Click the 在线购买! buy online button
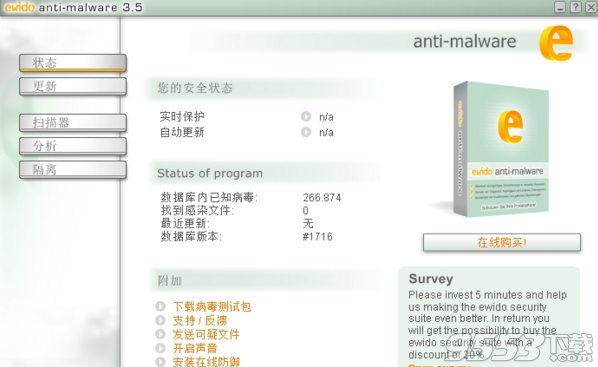The image size is (598, 367). 502,242
